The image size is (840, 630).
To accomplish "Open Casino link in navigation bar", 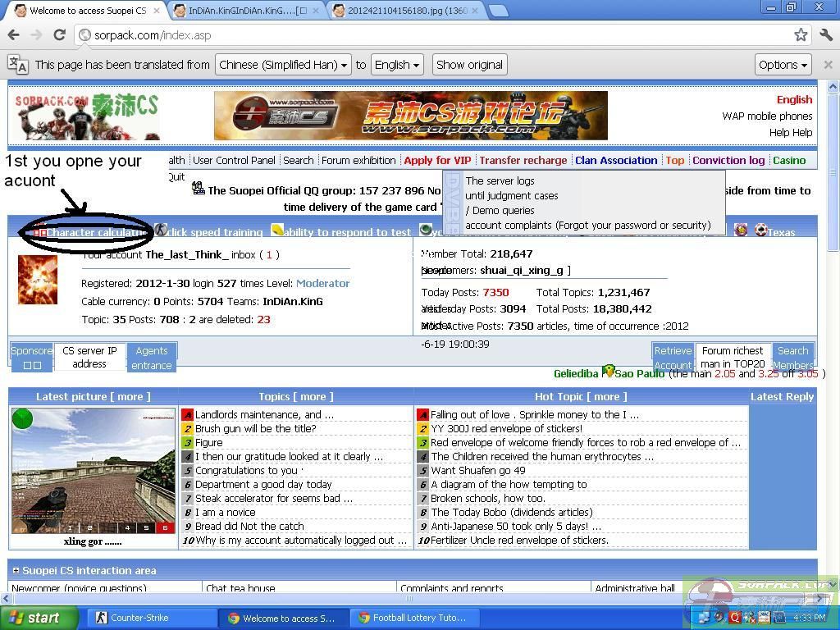I will [788, 160].
